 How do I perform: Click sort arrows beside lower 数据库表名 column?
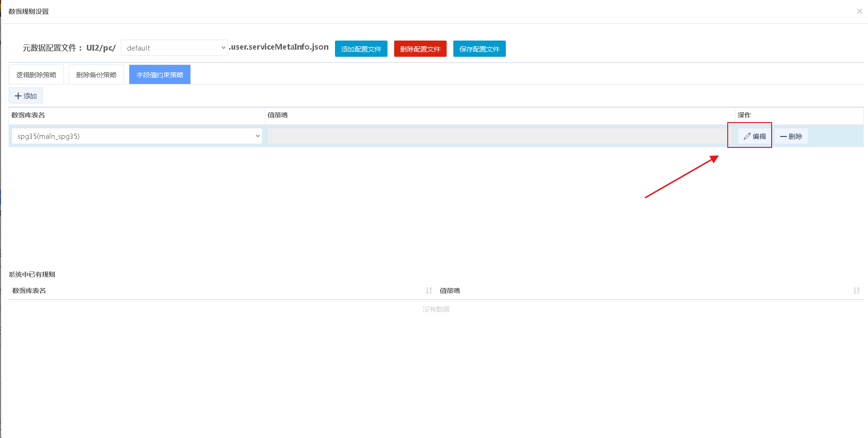coord(429,291)
